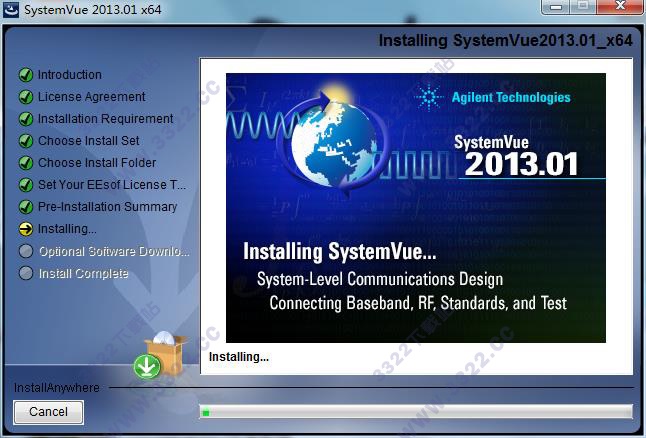Screen dimensions: 646x438
Task: Click the installation progress bar
Action: tap(416, 412)
